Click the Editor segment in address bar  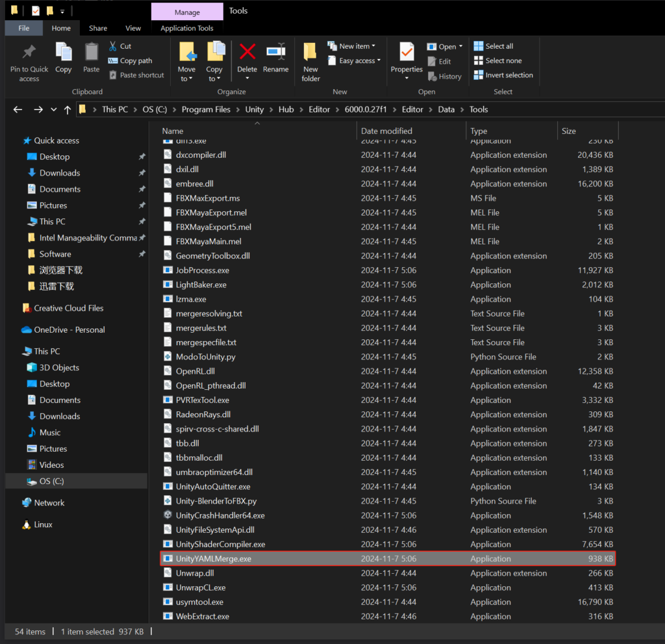(x=412, y=109)
